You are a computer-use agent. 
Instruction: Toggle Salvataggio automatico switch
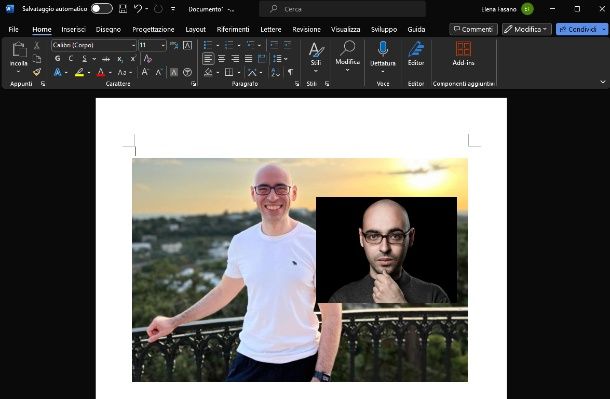coord(102,9)
